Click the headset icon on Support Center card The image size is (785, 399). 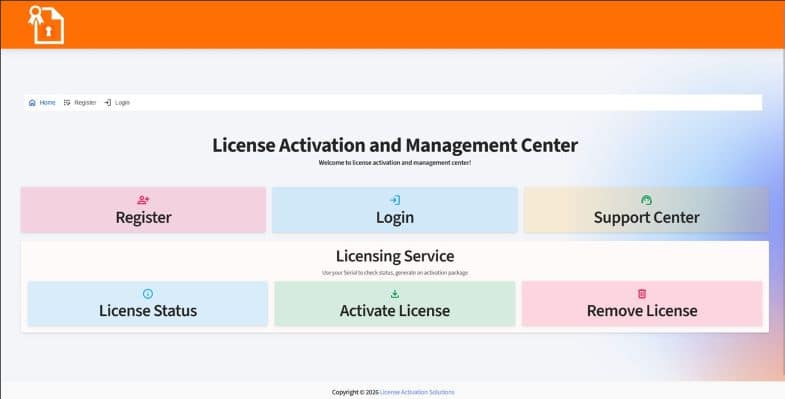646,200
